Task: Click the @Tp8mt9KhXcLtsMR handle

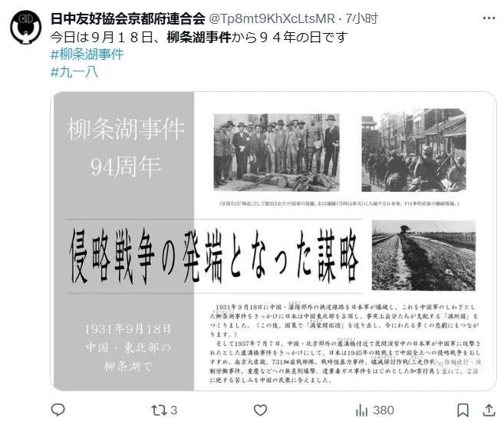Action: (272, 18)
